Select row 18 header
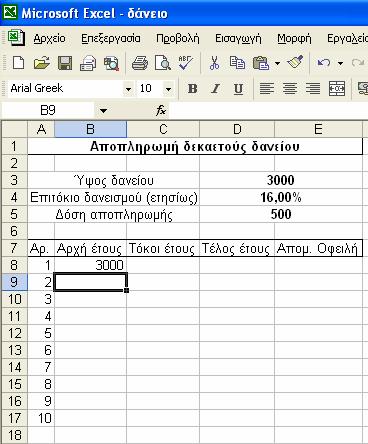 coord(14,435)
